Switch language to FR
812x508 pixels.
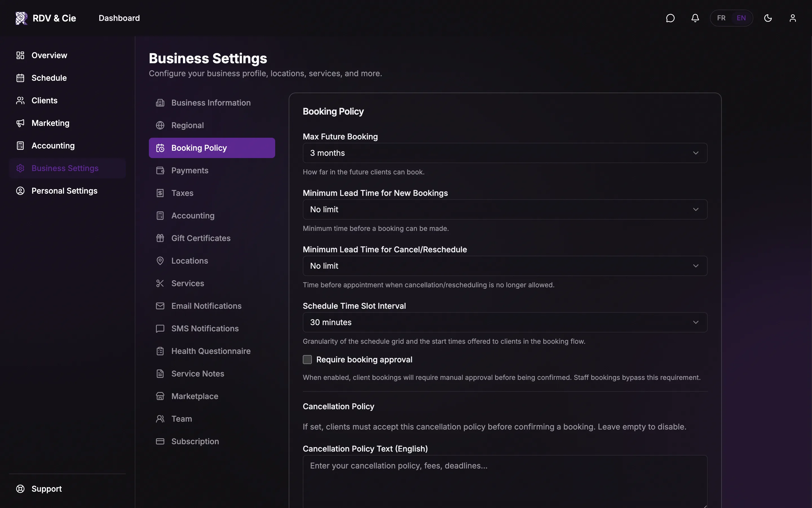click(x=721, y=18)
